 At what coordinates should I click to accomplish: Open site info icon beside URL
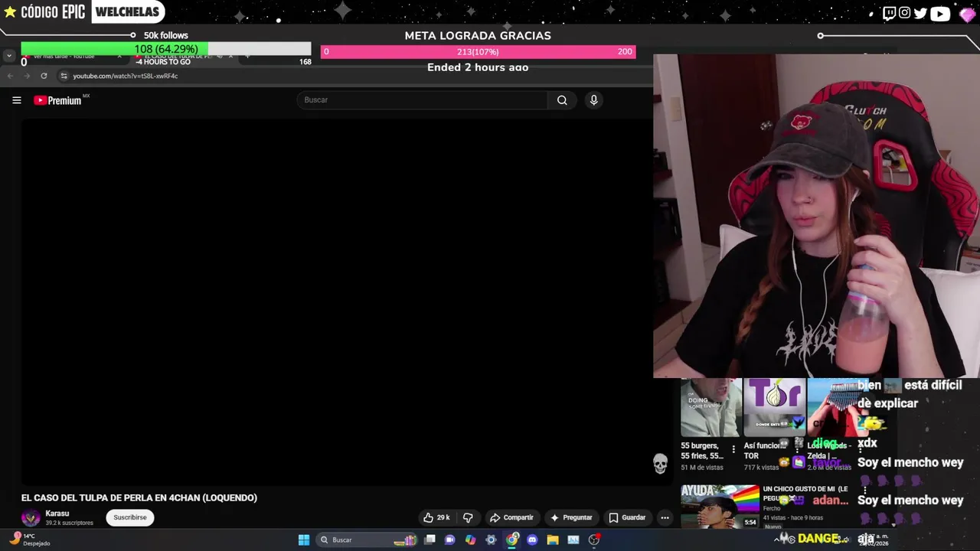[x=64, y=76]
